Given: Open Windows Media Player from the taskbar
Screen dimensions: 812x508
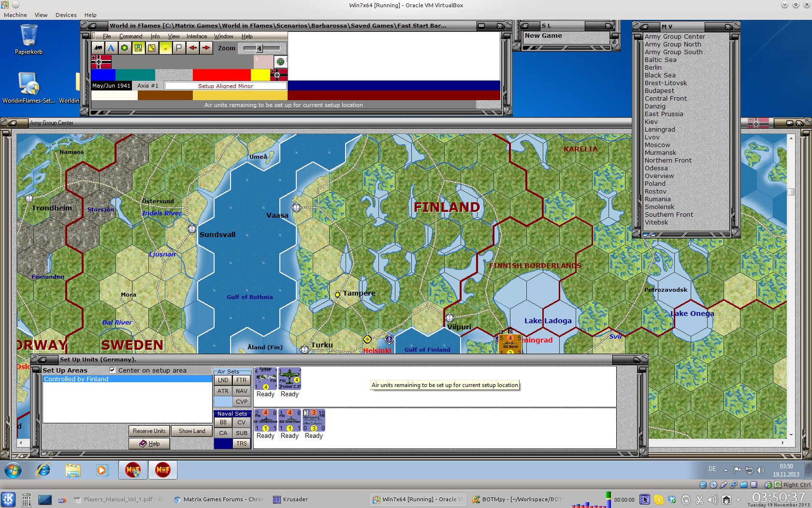Looking at the screenshot, I should pos(102,470).
